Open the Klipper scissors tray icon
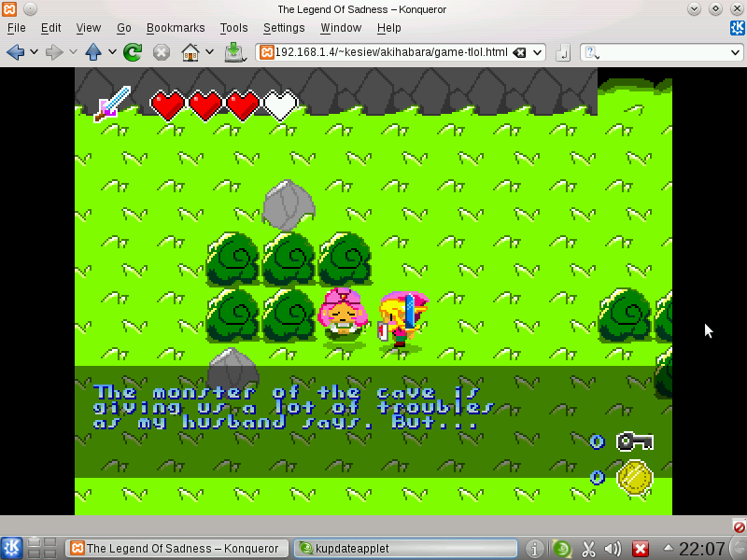 point(588,549)
